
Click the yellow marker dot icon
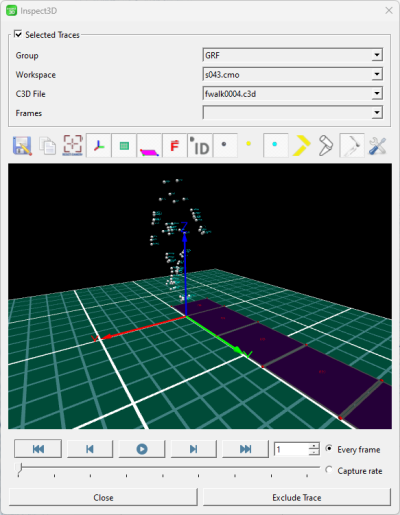[248, 144]
